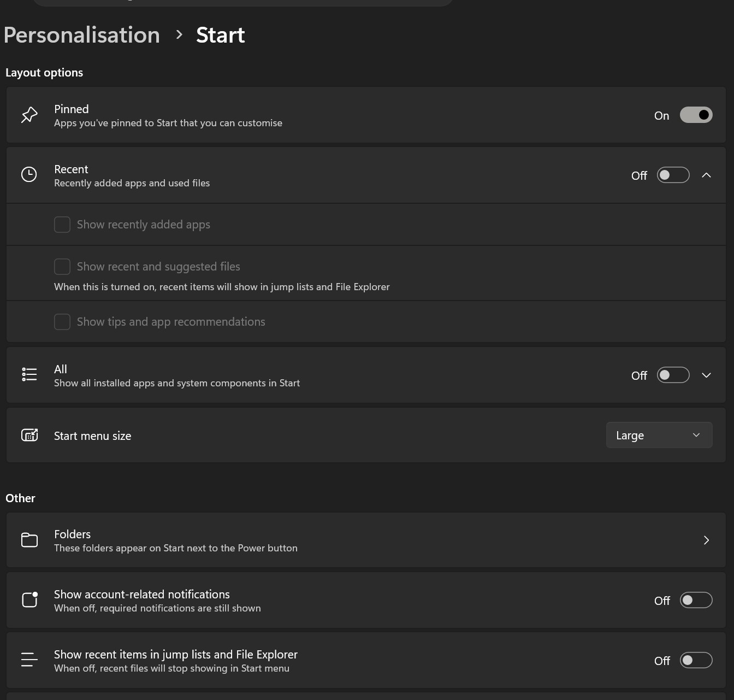Viewport: 734px width, 700px height.
Task: Tick Show recent and suggested files checkbox
Action: 62,267
